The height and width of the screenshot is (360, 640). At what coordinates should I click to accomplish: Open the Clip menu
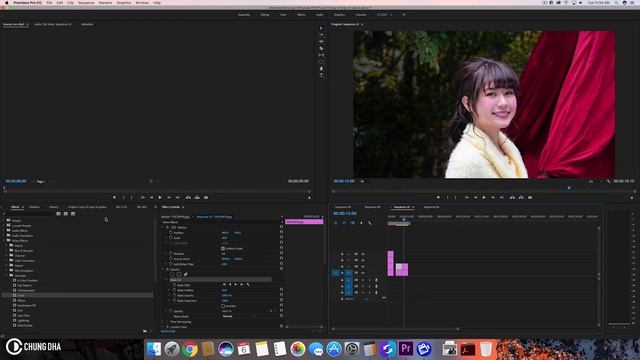(71, 2)
